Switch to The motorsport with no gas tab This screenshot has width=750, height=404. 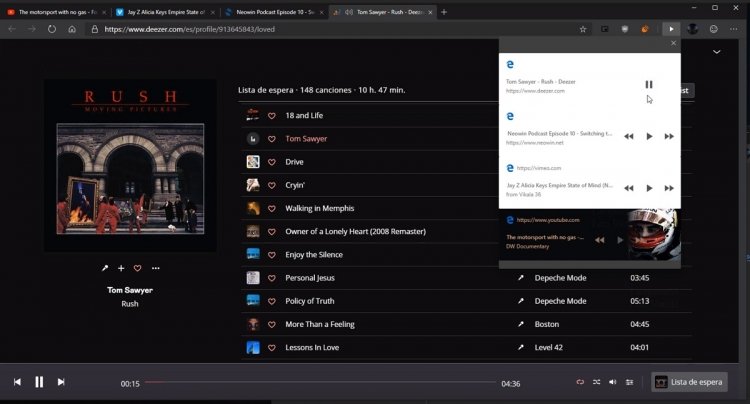(x=56, y=12)
